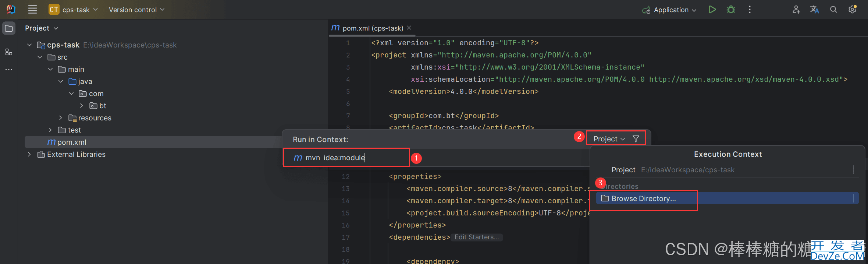Expand the test folder node
The height and width of the screenshot is (264, 868).
[50, 130]
